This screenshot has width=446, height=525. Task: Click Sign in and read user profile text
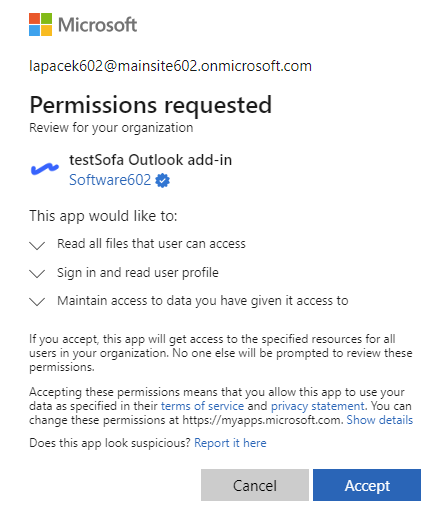(138, 273)
